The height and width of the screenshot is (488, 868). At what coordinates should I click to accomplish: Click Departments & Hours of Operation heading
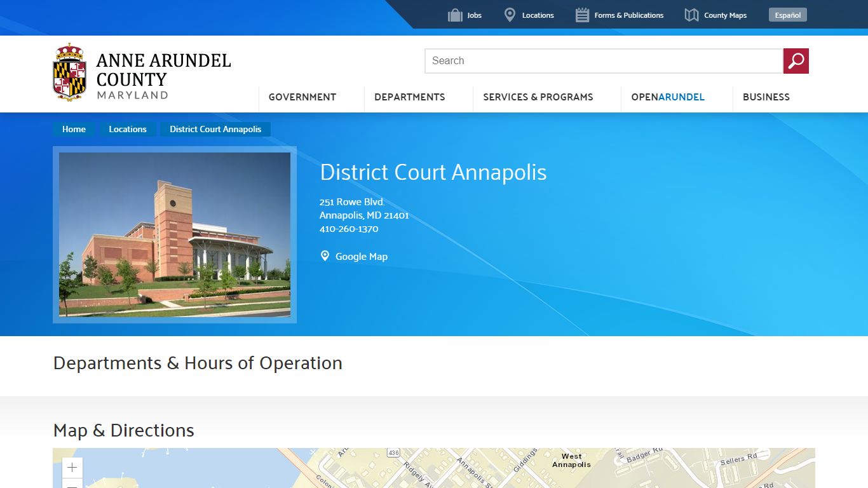pyautogui.click(x=198, y=363)
